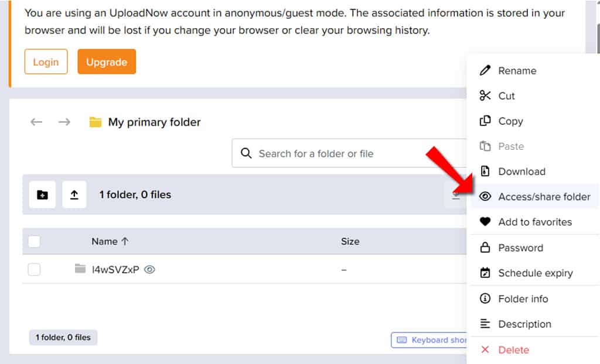Choose Schedule expiry in context menu
Screen dimensions: 600x364
[x=534, y=273]
